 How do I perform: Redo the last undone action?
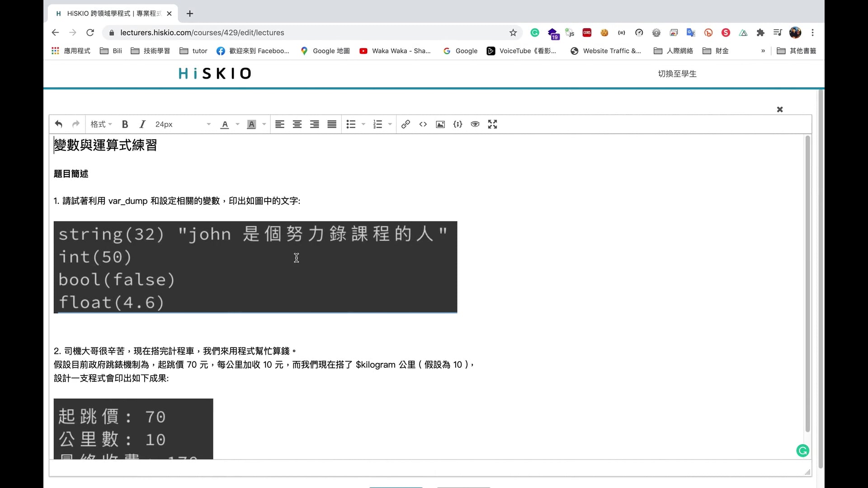(x=75, y=124)
